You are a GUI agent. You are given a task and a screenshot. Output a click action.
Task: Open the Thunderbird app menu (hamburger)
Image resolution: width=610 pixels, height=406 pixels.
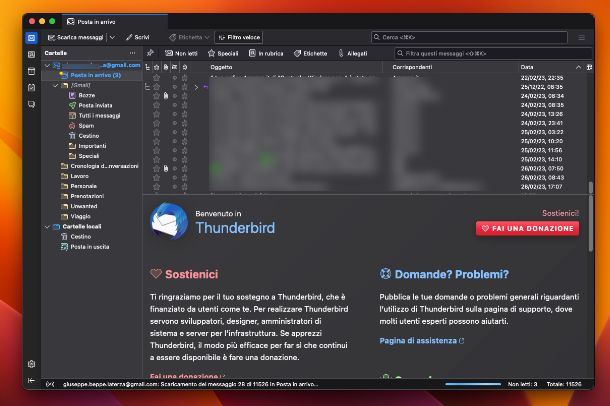click(x=582, y=37)
